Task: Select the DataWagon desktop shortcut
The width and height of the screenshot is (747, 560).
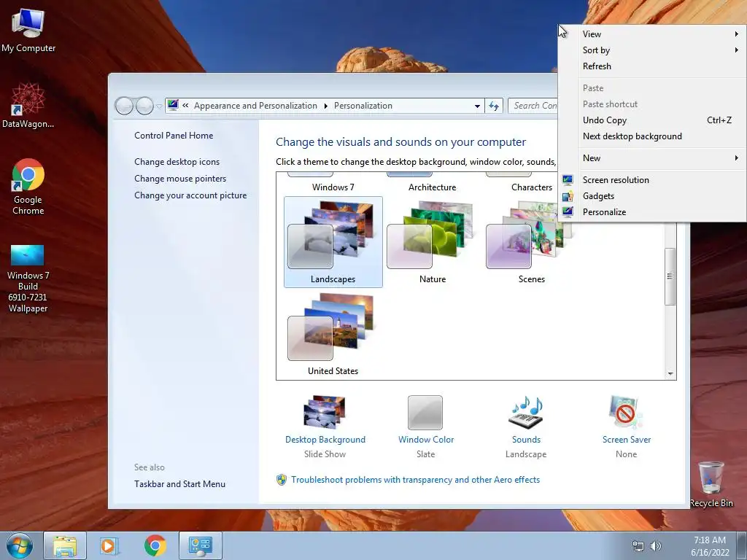Action: (x=28, y=105)
